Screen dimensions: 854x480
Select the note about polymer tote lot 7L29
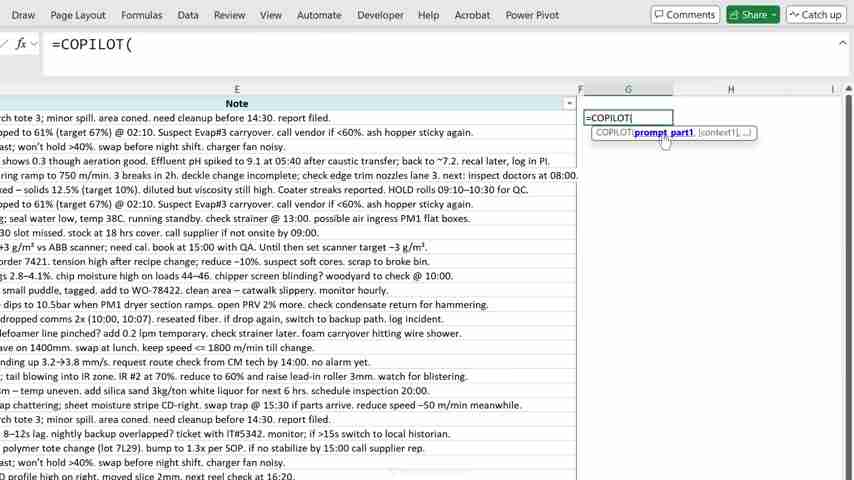[288, 448]
